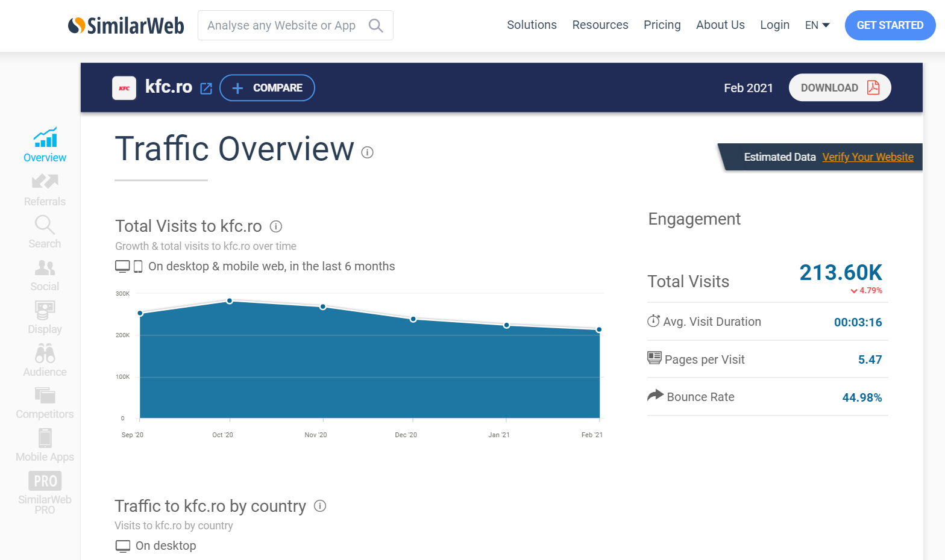Go to Audience section in sidebar
945x560 pixels.
(45, 360)
